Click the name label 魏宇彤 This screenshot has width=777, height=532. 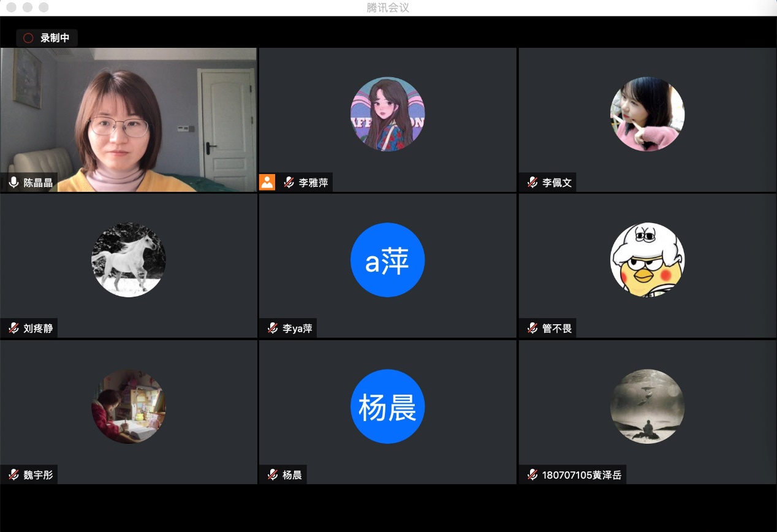38,475
